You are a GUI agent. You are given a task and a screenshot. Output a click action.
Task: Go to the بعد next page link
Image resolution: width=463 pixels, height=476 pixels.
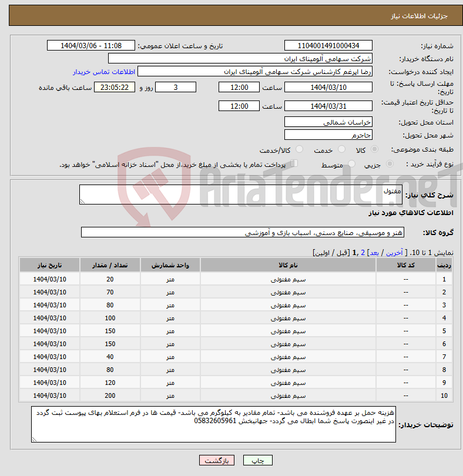point(374,253)
